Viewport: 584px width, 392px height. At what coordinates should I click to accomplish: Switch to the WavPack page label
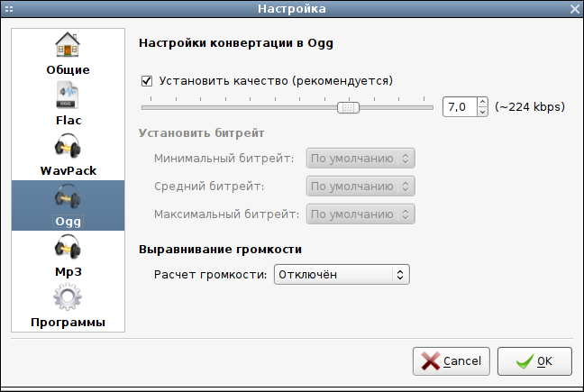(x=68, y=170)
